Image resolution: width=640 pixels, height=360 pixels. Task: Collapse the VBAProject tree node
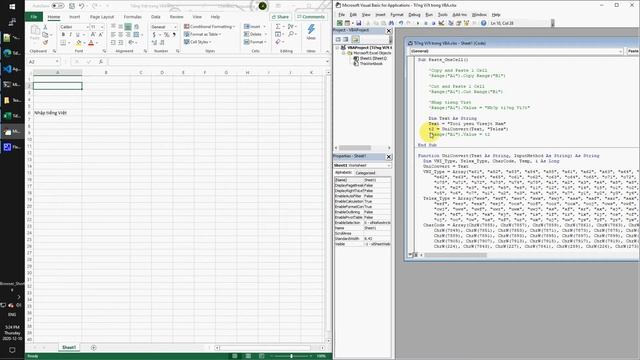337,48
